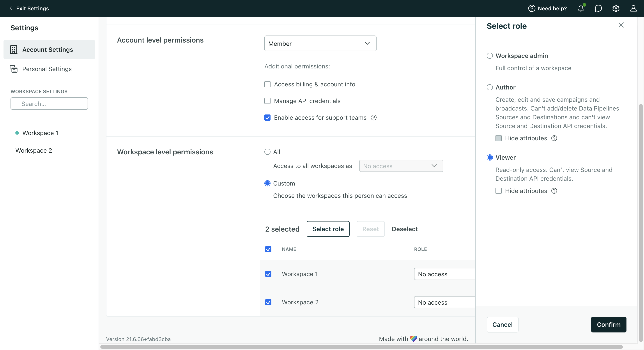Uncheck Enable access for support teams
Image resolution: width=644 pixels, height=350 pixels.
(267, 117)
